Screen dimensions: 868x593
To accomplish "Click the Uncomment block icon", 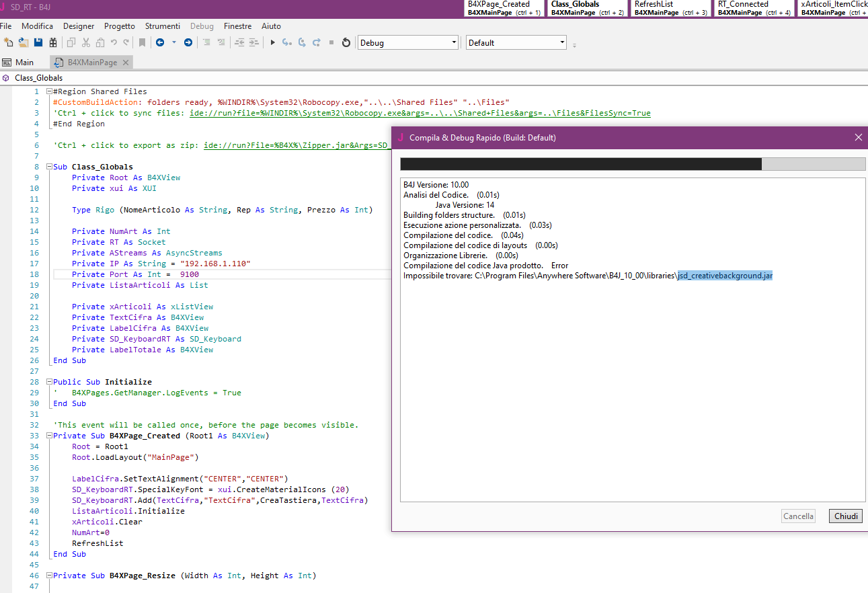I will pos(221,42).
